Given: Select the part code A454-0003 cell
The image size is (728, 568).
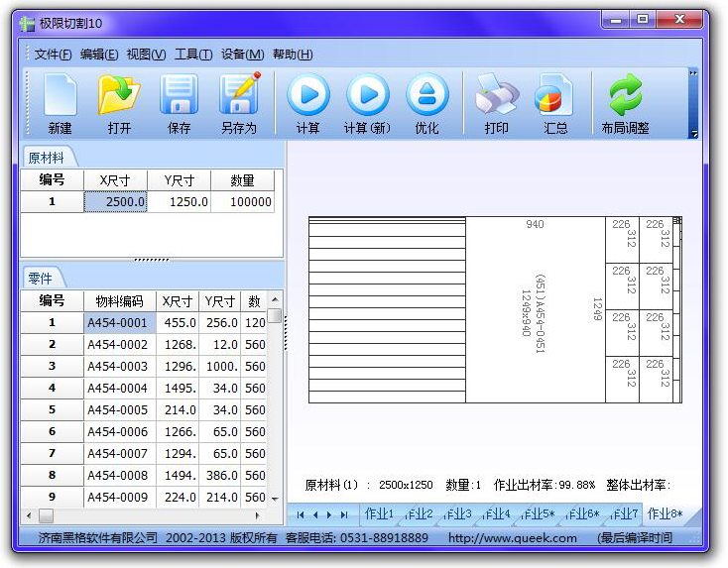Looking at the screenshot, I should pos(120,366).
